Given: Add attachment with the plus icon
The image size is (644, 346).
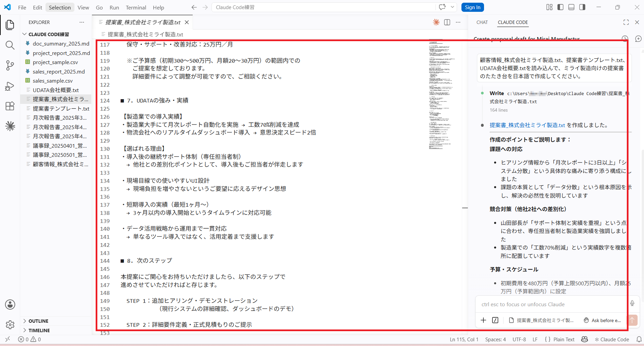Looking at the screenshot, I should [483, 320].
